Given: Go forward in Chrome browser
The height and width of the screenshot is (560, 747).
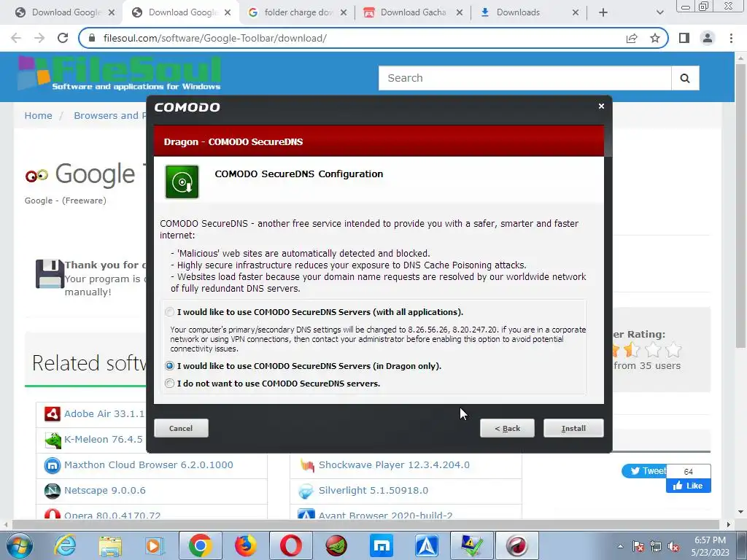Looking at the screenshot, I should (x=39, y=38).
